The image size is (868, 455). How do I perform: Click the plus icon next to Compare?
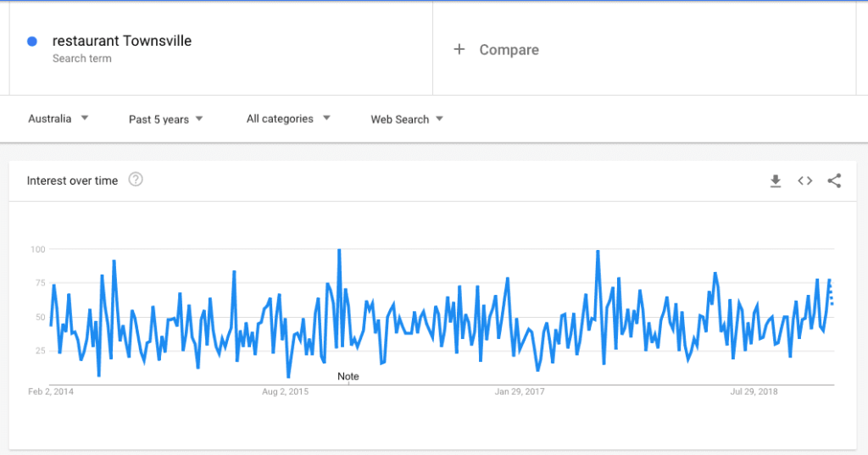point(459,49)
